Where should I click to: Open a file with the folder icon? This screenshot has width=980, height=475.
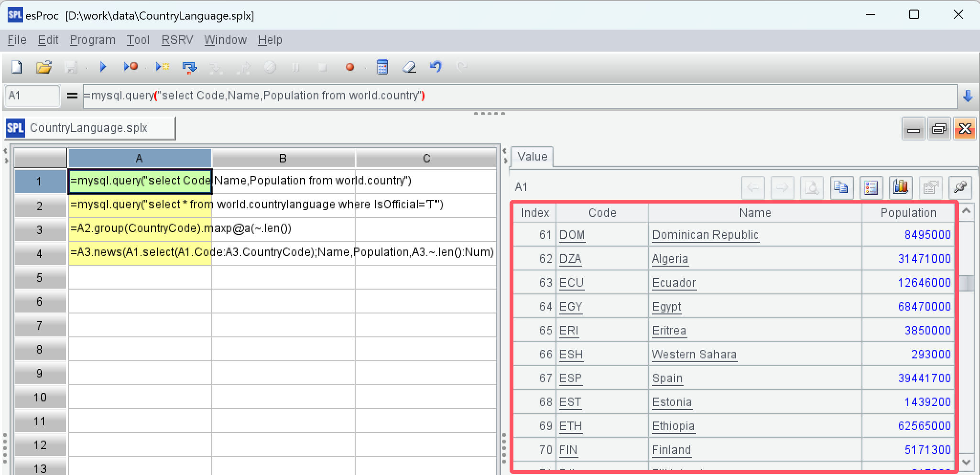pyautogui.click(x=44, y=67)
